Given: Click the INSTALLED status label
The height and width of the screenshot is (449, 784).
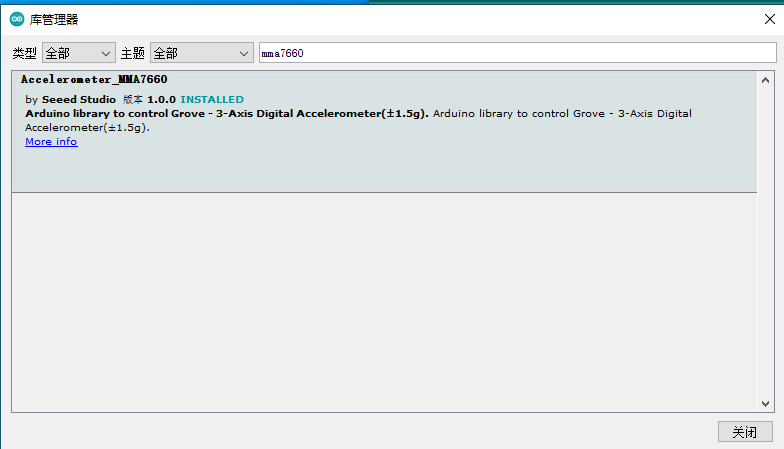Looking at the screenshot, I should click(x=212, y=100).
